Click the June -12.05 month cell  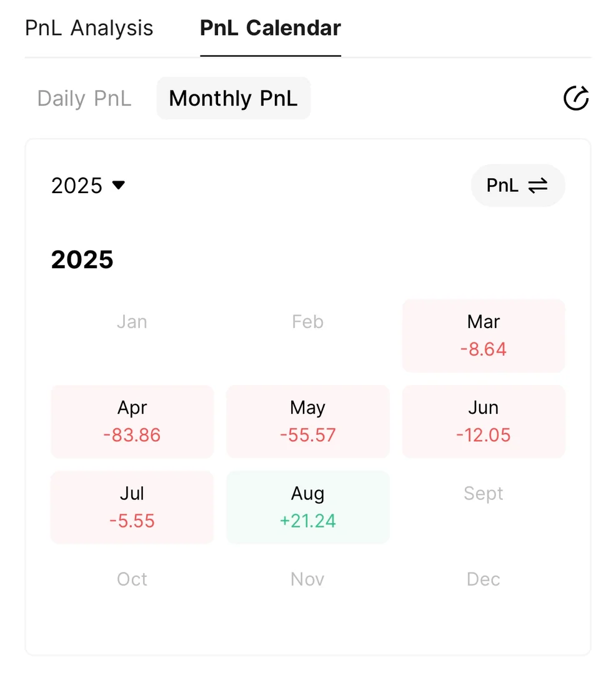point(483,421)
